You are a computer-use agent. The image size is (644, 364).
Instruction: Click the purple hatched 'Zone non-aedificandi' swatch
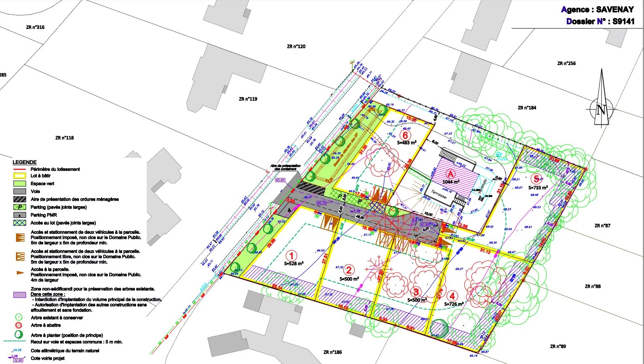coord(19,295)
